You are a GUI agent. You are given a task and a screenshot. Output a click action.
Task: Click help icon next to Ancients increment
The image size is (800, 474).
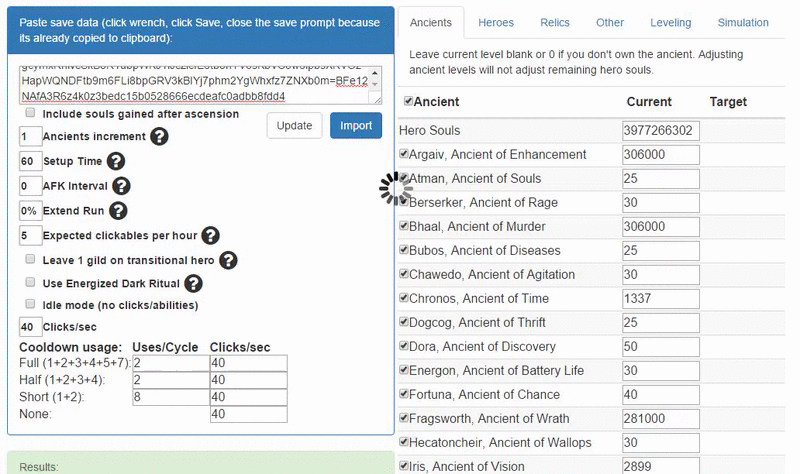pyautogui.click(x=159, y=136)
